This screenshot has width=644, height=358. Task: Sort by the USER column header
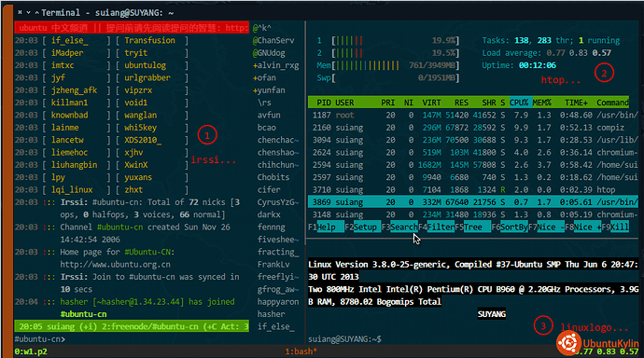coord(344,103)
